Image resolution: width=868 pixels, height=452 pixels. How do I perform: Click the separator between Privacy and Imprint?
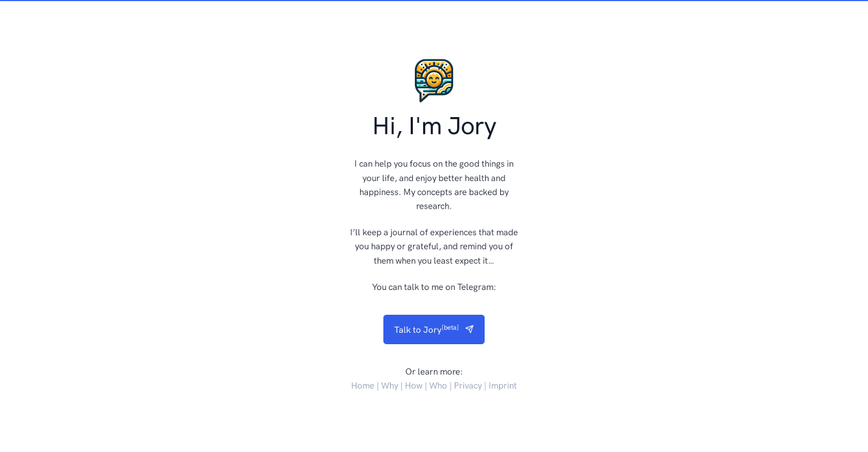pyautogui.click(x=485, y=386)
